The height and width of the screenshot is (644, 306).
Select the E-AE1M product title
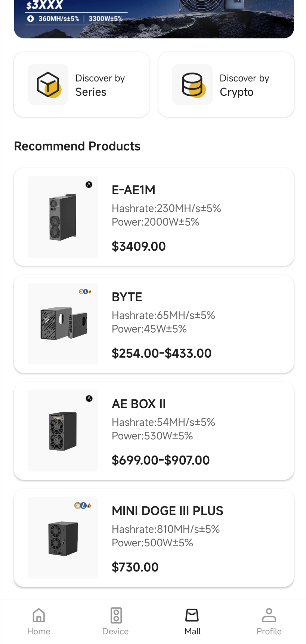(x=133, y=190)
